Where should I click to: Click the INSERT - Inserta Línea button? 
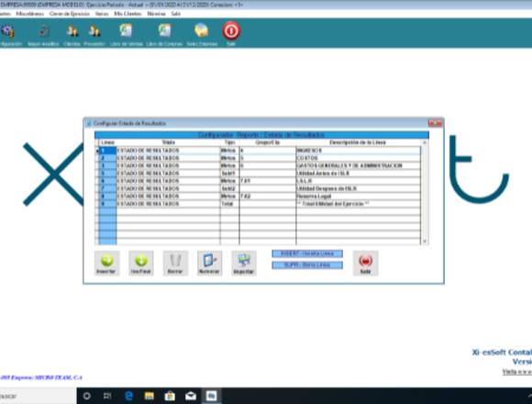[x=307, y=253]
